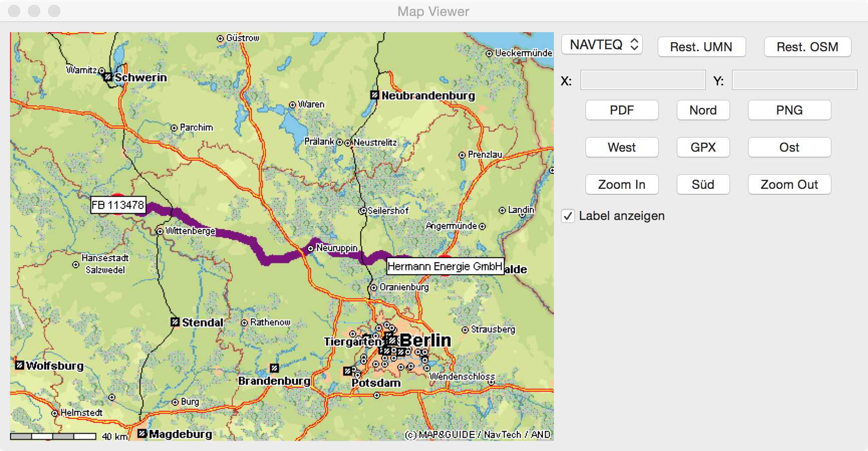Export the route as GPX
This screenshot has height=451, width=868.
pyautogui.click(x=703, y=147)
